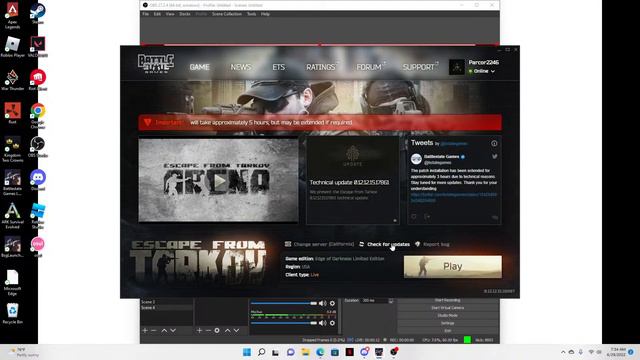The height and width of the screenshot is (360, 640).
Task: Remove the source with the minus icon
Action: pyautogui.click(x=208, y=330)
